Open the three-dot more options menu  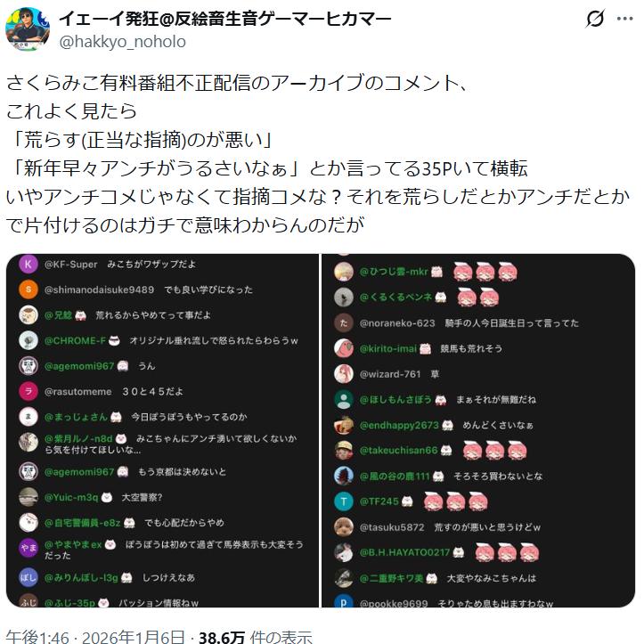(624, 19)
